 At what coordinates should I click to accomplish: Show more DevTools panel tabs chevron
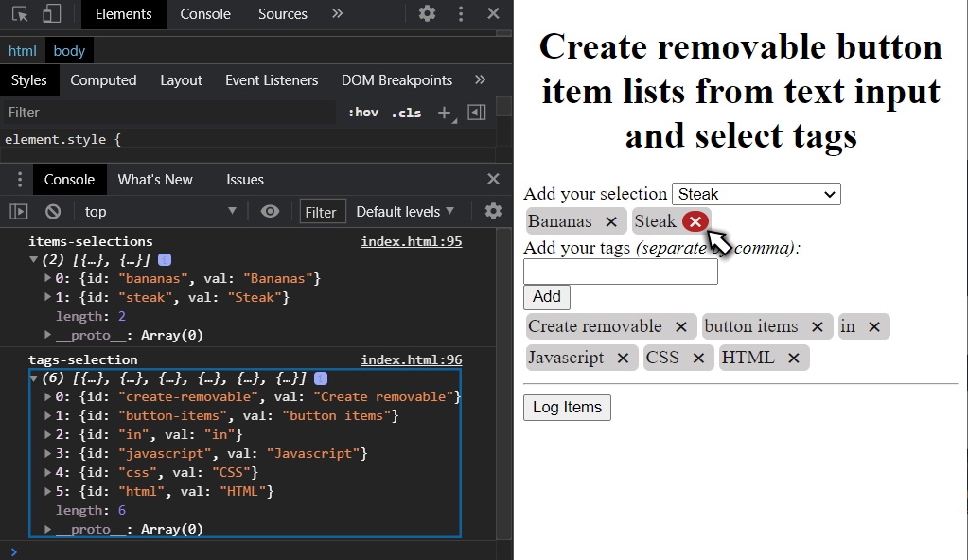click(x=337, y=13)
